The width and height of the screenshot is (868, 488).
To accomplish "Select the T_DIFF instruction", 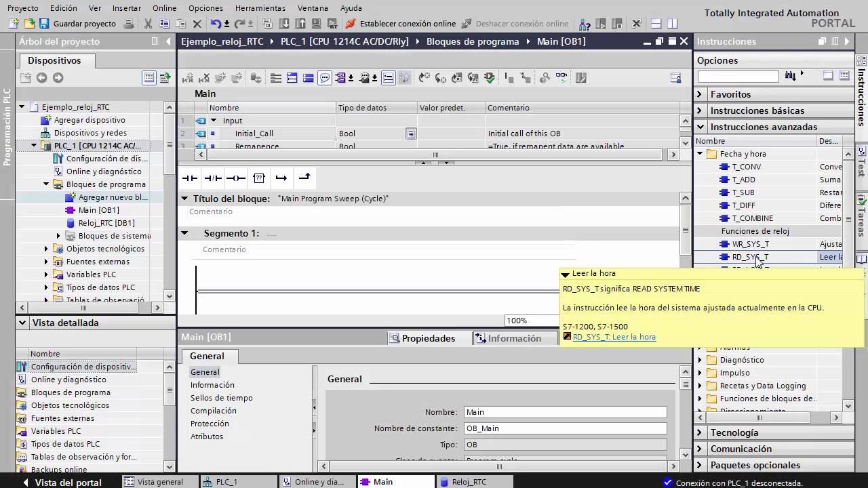I will pos(743,205).
